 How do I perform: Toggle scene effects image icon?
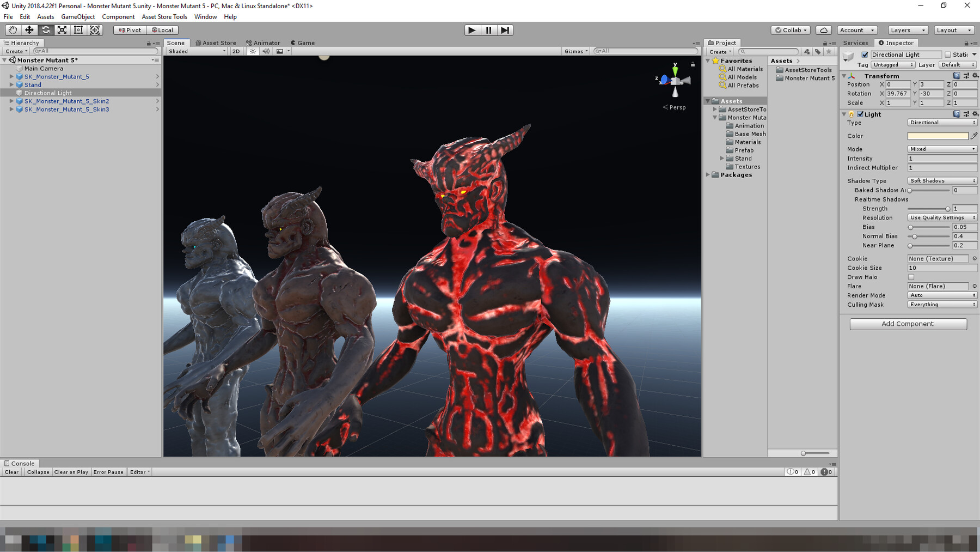coord(280,51)
